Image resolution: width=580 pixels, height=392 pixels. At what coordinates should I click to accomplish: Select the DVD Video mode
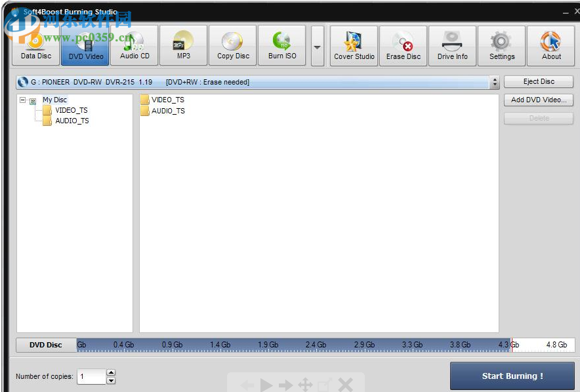tap(85, 45)
